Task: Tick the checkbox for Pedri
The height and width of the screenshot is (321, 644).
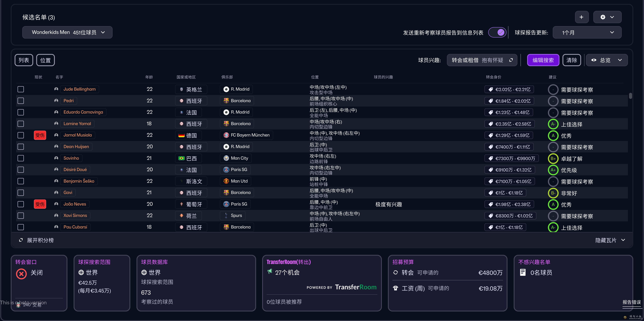Action: click(21, 101)
